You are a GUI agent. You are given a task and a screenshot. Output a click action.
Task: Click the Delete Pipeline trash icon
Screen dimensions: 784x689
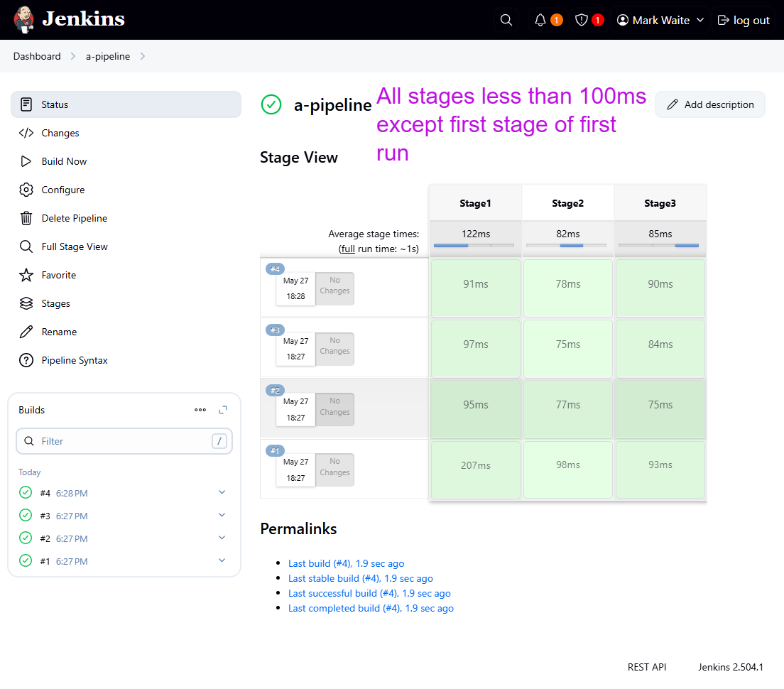coord(26,218)
